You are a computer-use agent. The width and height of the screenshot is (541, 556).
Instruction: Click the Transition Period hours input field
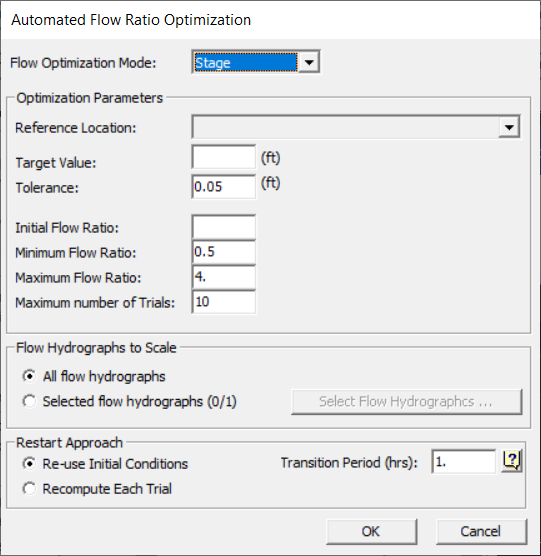click(x=464, y=461)
